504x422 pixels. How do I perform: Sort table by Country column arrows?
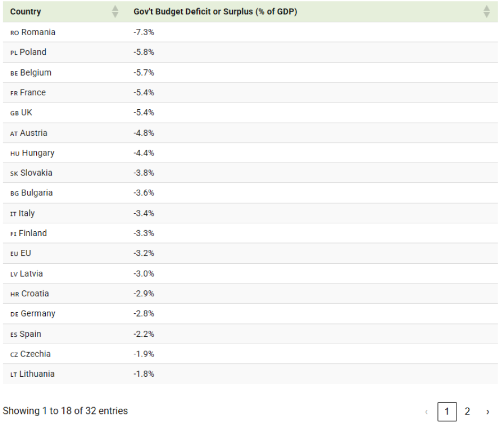[115, 12]
